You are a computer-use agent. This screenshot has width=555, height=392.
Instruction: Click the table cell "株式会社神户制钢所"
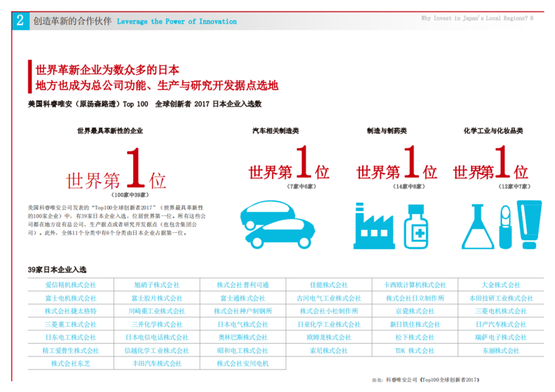(243, 311)
